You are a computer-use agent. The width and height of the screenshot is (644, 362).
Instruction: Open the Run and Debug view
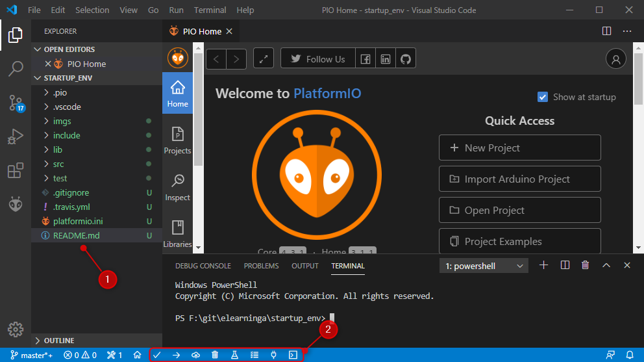coord(15,136)
